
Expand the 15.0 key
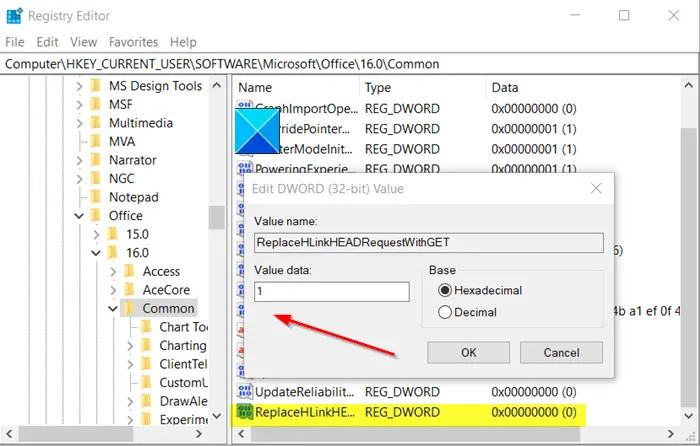point(96,234)
